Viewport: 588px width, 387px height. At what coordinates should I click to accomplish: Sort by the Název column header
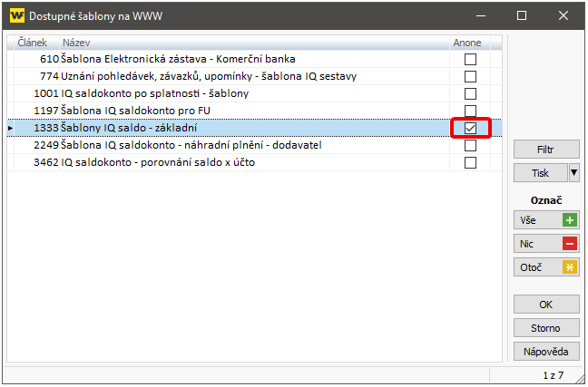254,43
